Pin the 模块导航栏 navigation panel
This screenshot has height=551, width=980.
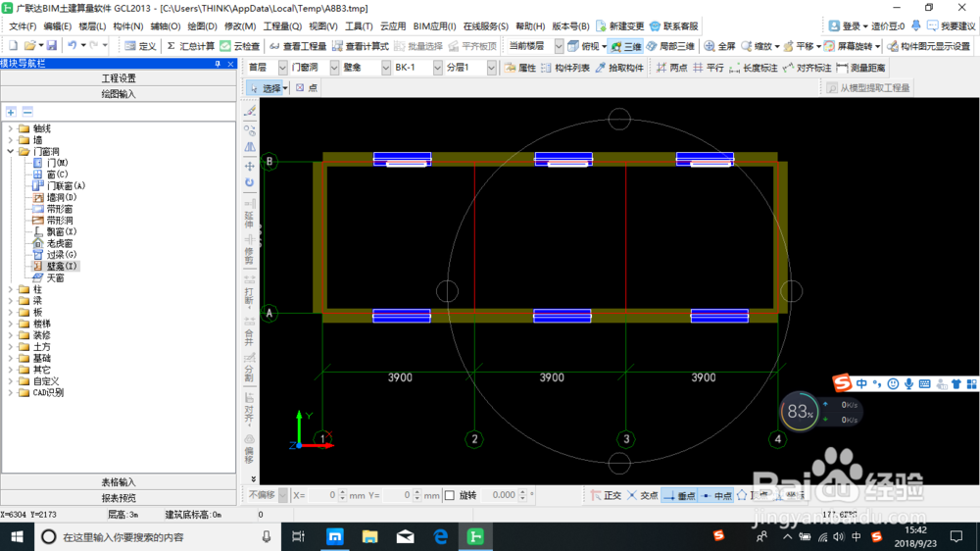pos(218,64)
